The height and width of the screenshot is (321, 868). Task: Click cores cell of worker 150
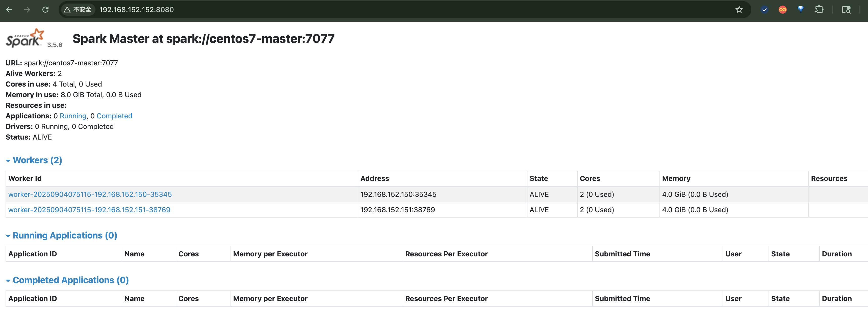tap(618, 194)
